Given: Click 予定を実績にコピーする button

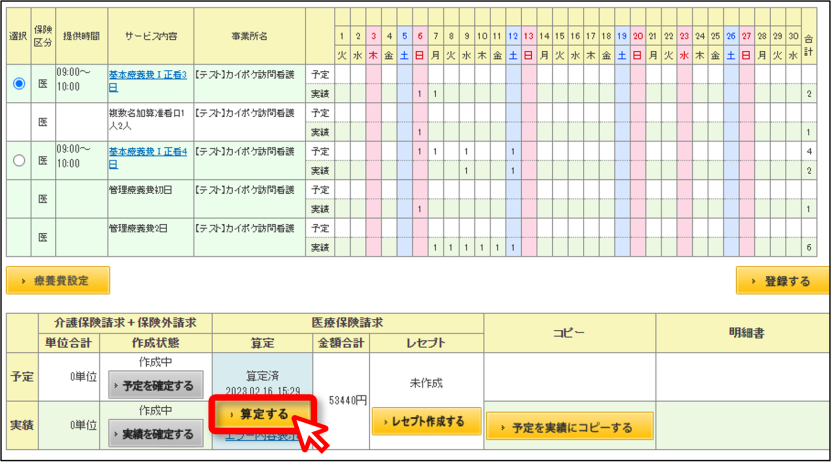Looking at the screenshot, I should [x=570, y=427].
